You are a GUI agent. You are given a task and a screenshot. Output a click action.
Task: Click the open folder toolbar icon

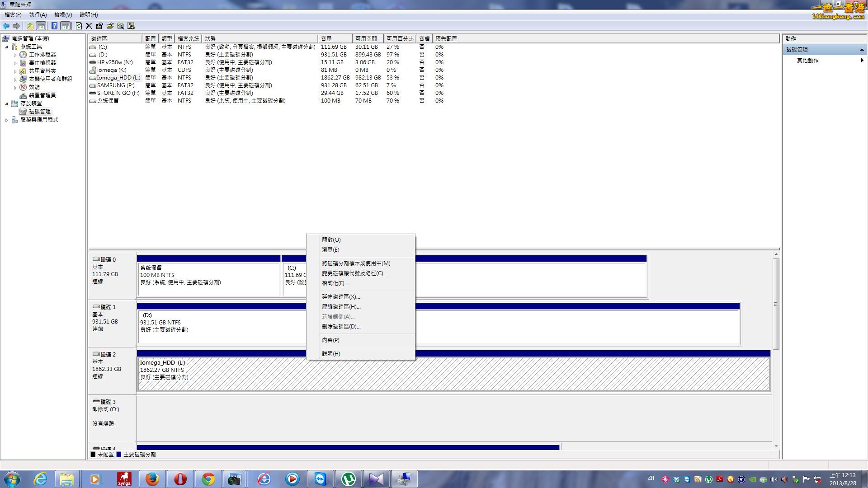[x=110, y=26]
